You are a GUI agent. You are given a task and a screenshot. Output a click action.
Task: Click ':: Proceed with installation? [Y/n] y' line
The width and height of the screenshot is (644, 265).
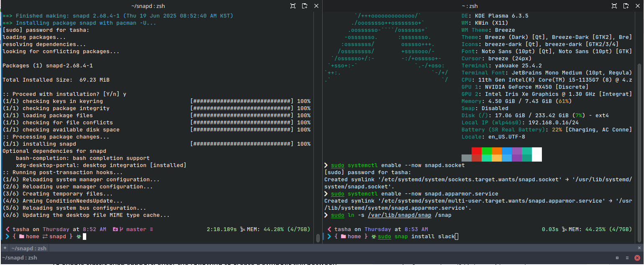(x=64, y=94)
